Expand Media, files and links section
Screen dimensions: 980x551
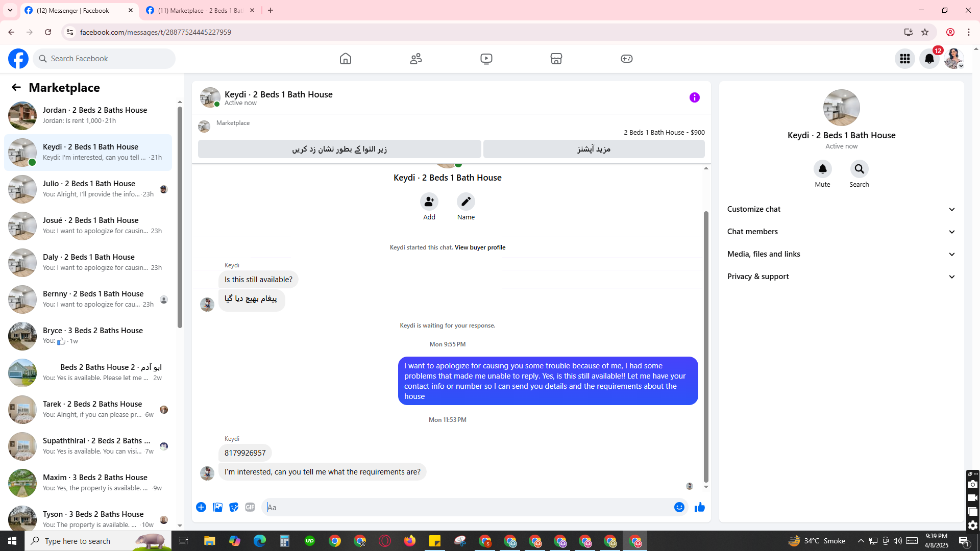pyautogui.click(x=841, y=254)
